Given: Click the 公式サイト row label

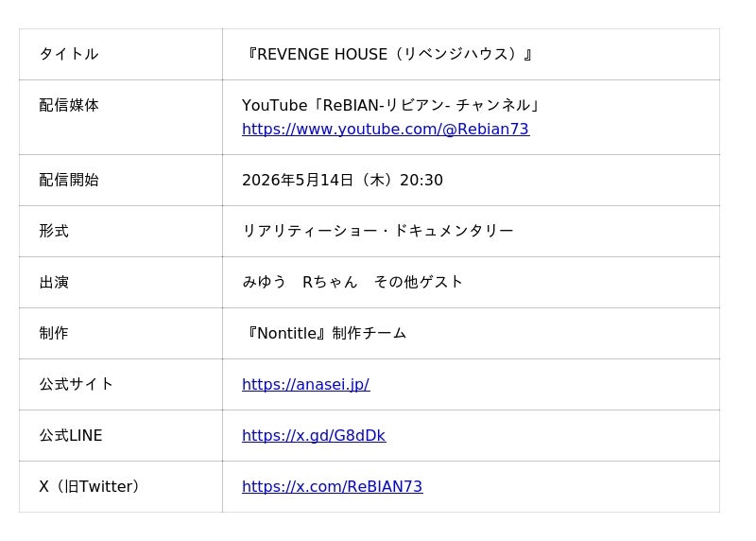Looking at the screenshot, I should click(76, 385).
